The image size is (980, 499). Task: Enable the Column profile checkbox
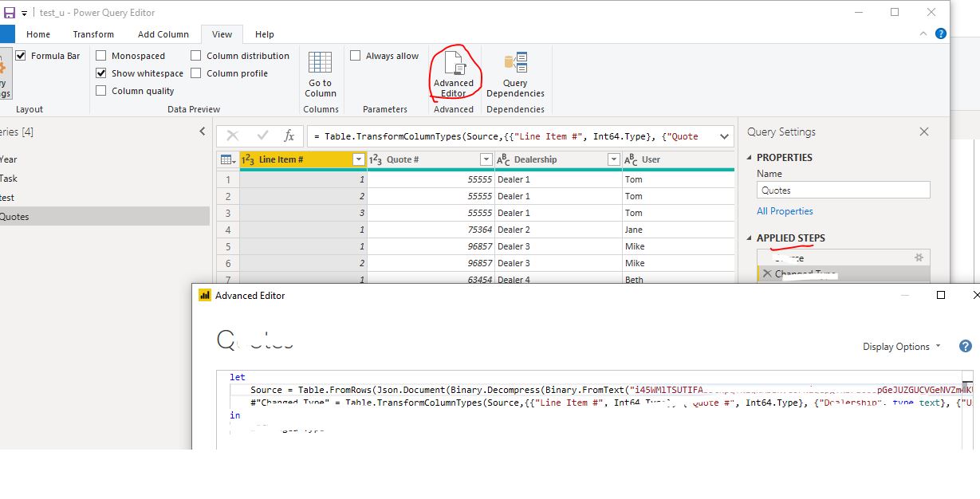tap(196, 73)
